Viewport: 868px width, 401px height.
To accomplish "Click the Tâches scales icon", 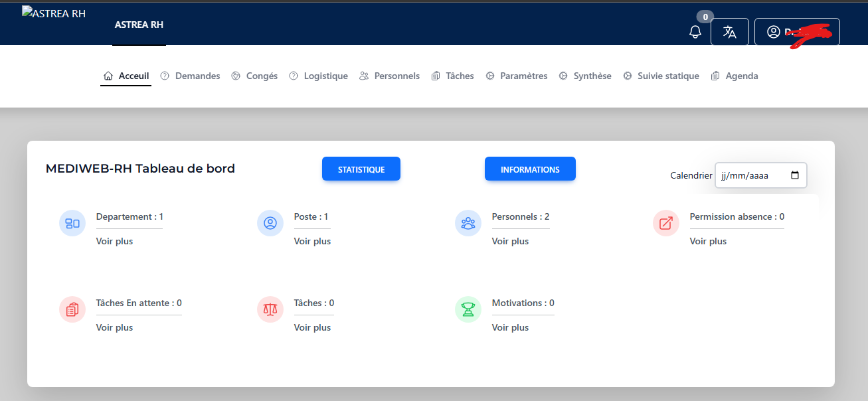I will pos(270,309).
